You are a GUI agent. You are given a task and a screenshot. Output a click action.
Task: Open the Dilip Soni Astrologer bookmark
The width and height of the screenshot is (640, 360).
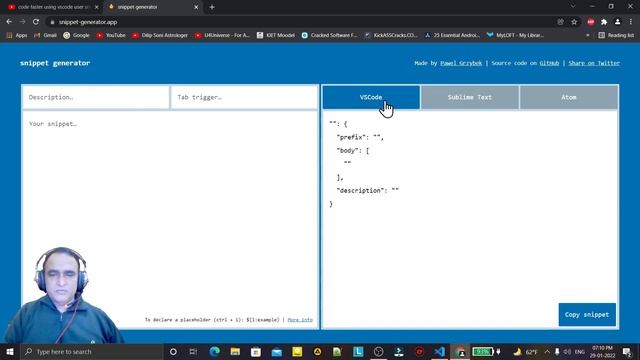(x=160, y=35)
